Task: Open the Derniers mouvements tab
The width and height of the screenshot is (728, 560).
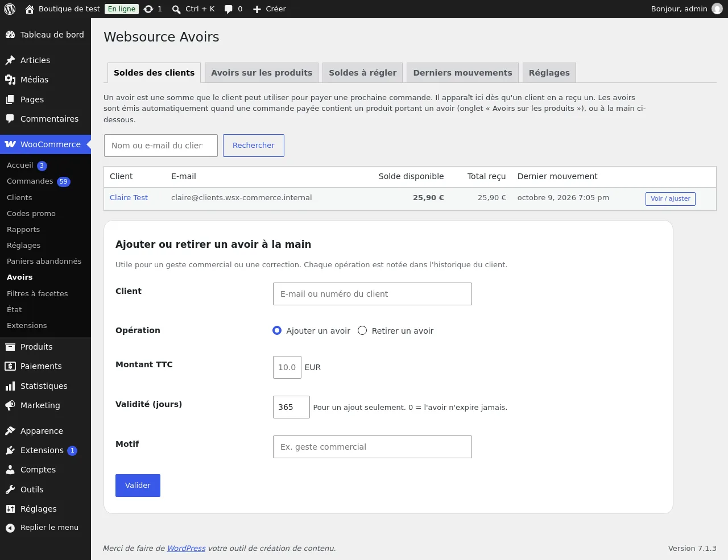Action: coord(462,73)
